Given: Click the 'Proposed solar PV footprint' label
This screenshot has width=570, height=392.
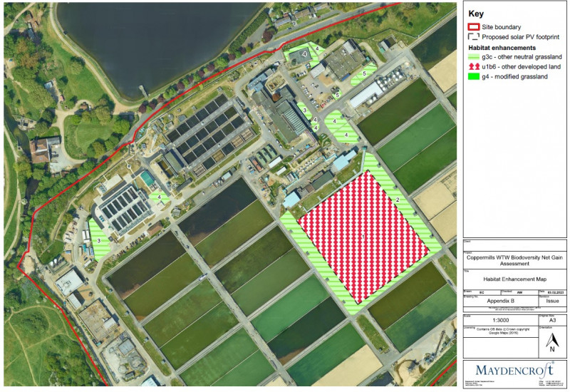Looking at the screenshot, I should click(521, 37).
